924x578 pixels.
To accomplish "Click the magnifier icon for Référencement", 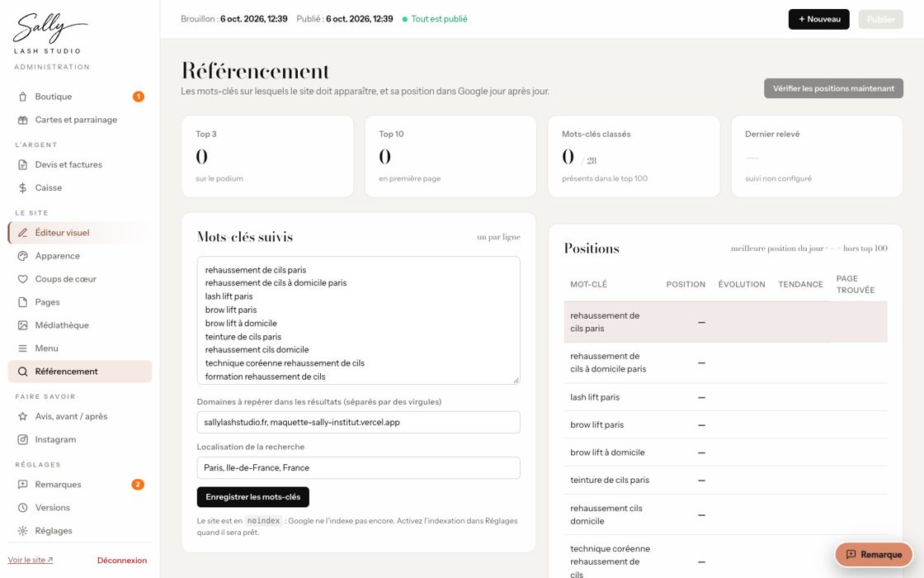I will 22,372.
